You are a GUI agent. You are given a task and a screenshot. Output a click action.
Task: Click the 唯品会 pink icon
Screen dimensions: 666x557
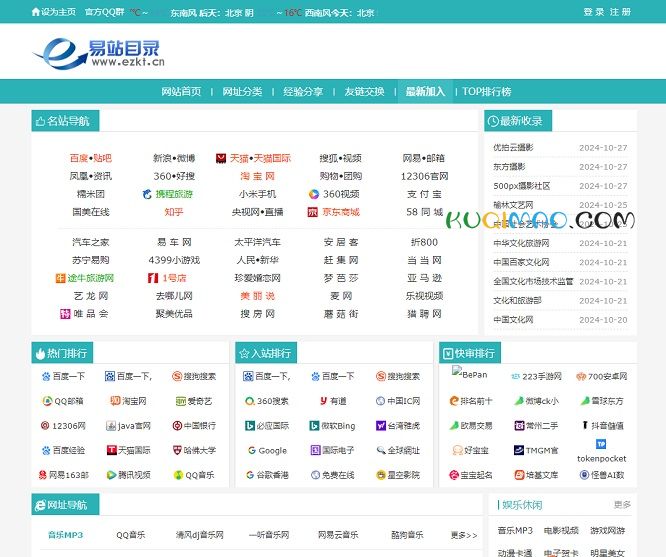[65, 314]
